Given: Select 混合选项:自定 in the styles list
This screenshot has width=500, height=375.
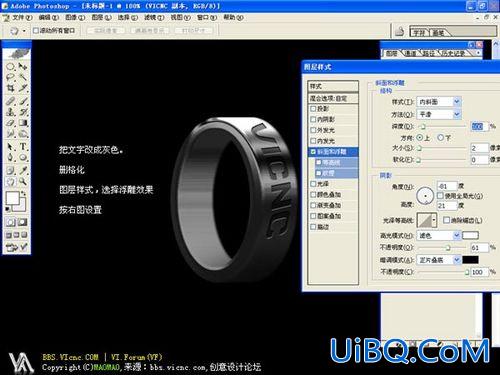Looking at the screenshot, I should (x=333, y=98).
